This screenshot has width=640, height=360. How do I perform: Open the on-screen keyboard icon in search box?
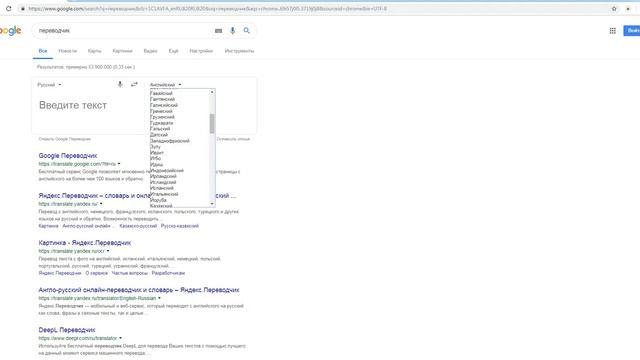point(218,31)
